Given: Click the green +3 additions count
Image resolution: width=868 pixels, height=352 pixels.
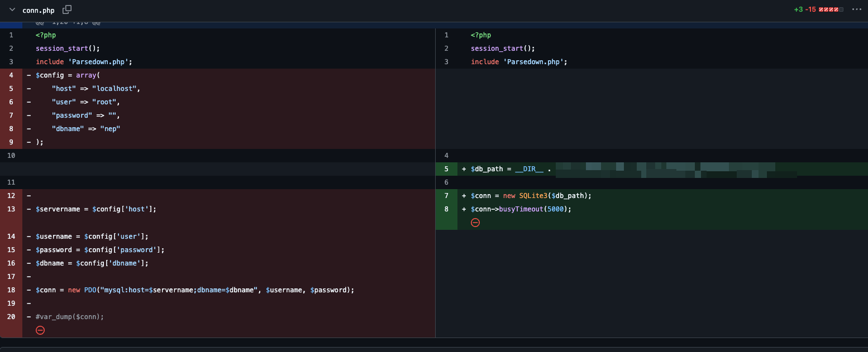Looking at the screenshot, I should point(798,10).
